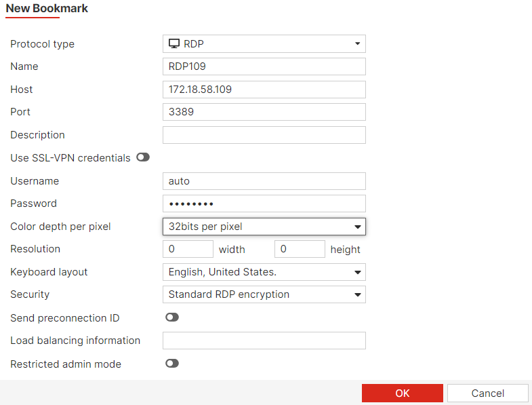Click the Resolution height input
The image size is (532, 405).
pyautogui.click(x=300, y=249)
